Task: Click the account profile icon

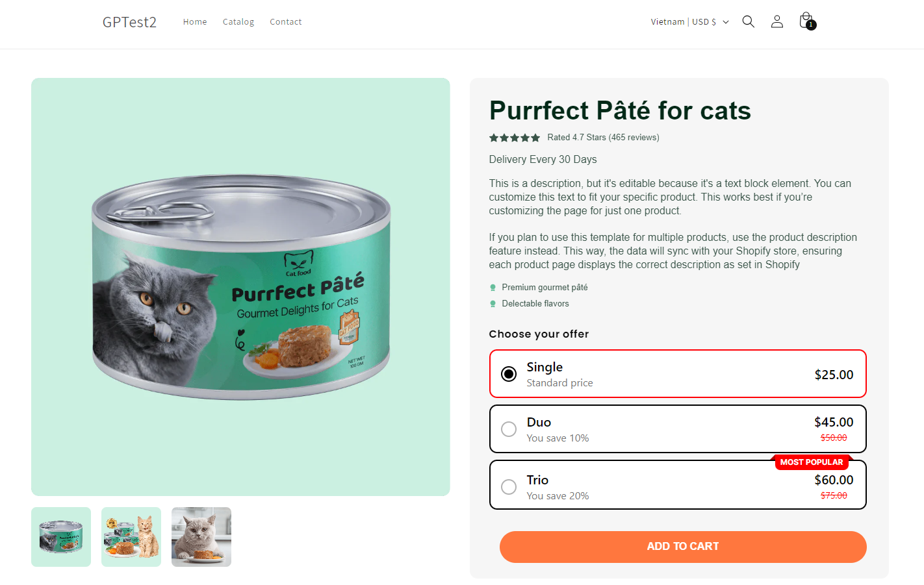Action: click(776, 21)
